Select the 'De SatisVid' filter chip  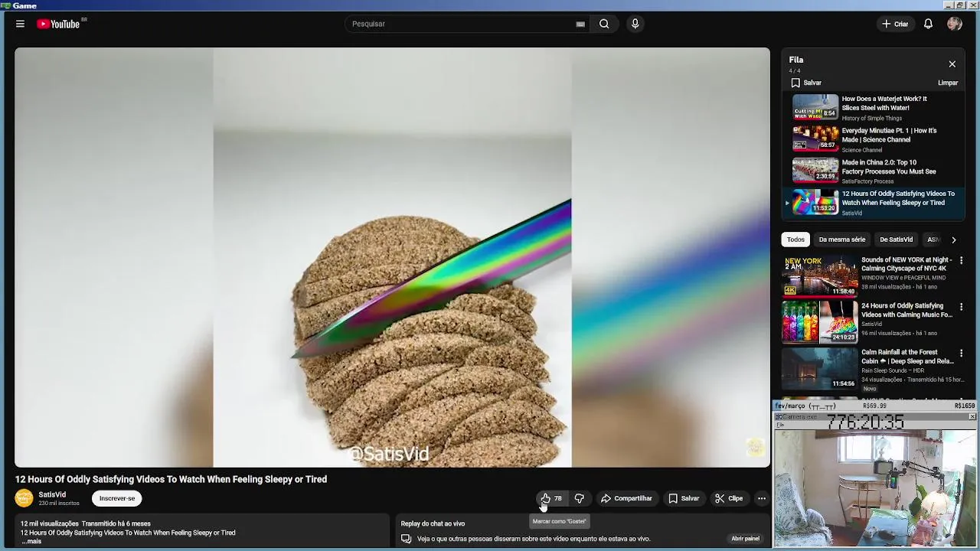896,240
